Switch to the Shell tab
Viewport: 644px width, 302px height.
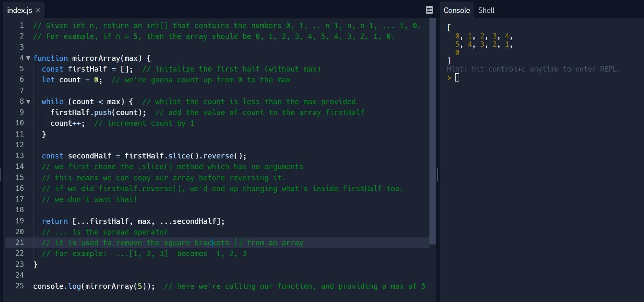(486, 10)
